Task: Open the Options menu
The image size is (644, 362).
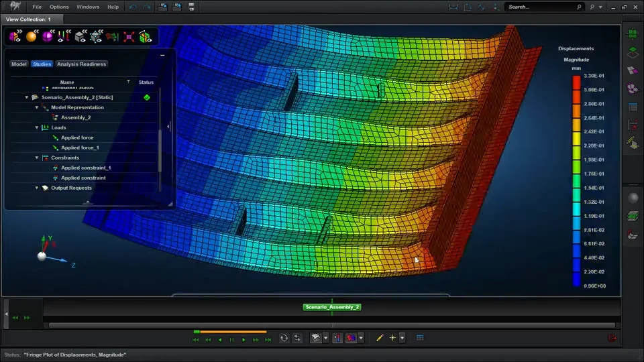Action: [x=59, y=7]
